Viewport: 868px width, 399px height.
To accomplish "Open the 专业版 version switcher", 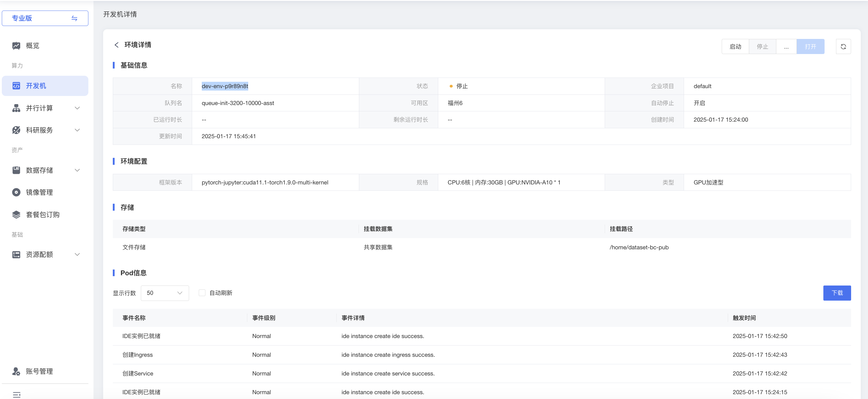I will [45, 18].
